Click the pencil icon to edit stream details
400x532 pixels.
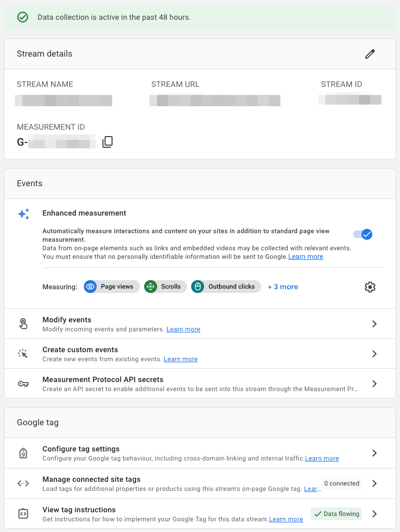[x=370, y=54]
